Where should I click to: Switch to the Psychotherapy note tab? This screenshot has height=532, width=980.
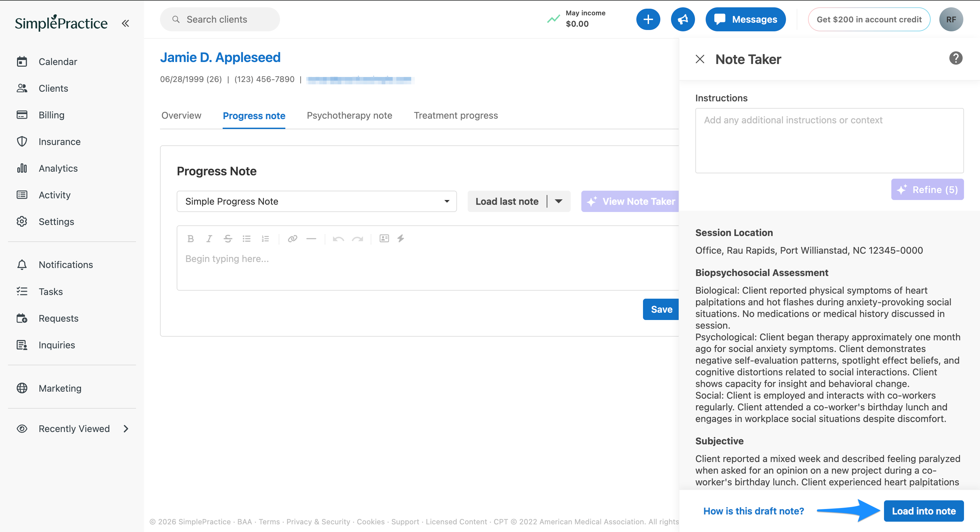[349, 115]
